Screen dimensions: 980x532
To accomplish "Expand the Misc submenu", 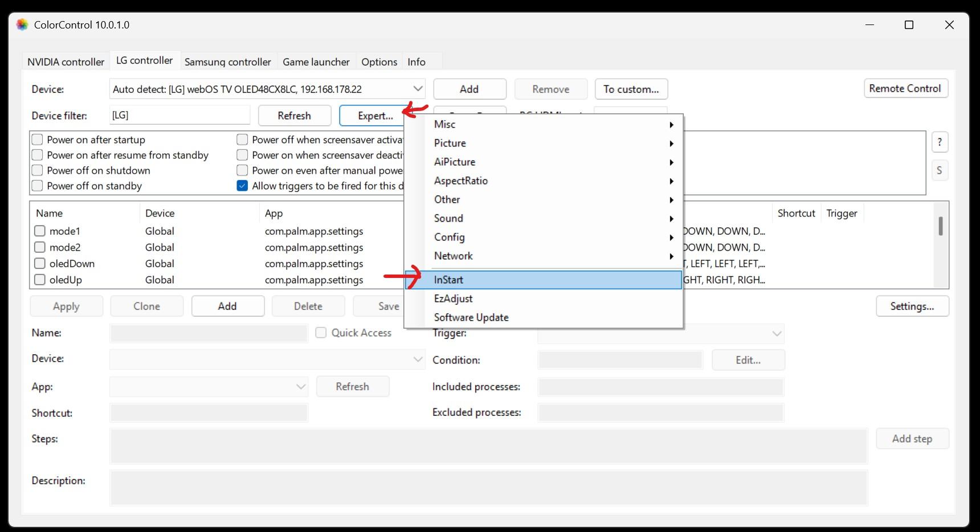I will (x=544, y=124).
